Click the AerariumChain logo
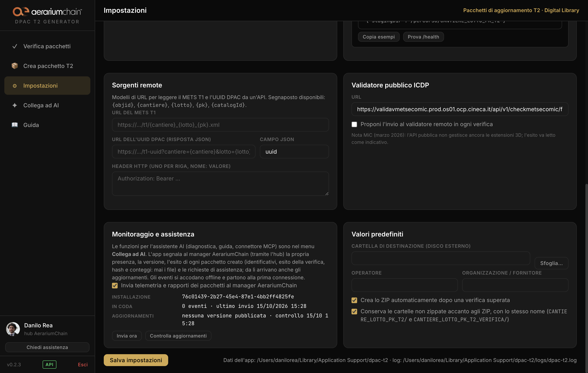Screen dimensions: 588x373 click(x=47, y=11)
